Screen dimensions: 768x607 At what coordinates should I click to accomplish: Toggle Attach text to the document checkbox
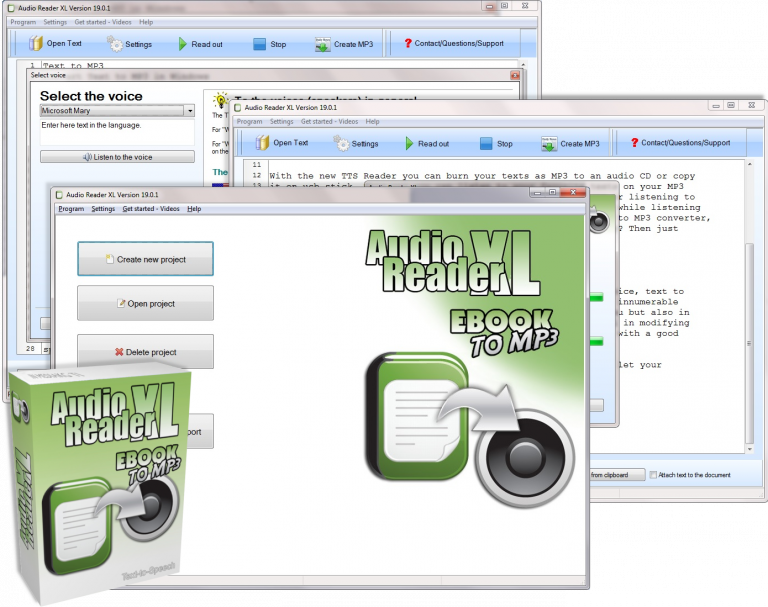click(x=653, y=475)
